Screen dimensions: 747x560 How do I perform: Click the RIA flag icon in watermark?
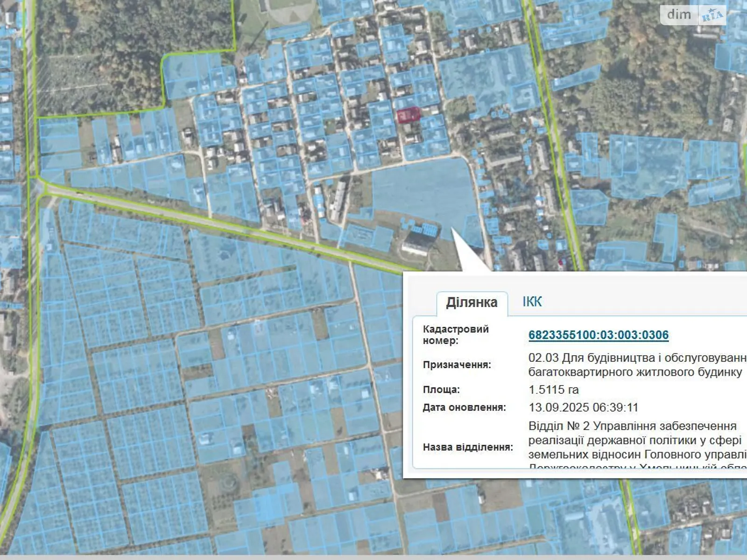click(x=712, y=16)
